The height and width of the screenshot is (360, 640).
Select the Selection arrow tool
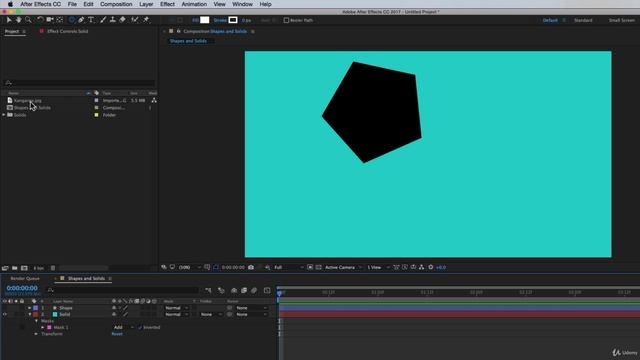tap(9, 20)
